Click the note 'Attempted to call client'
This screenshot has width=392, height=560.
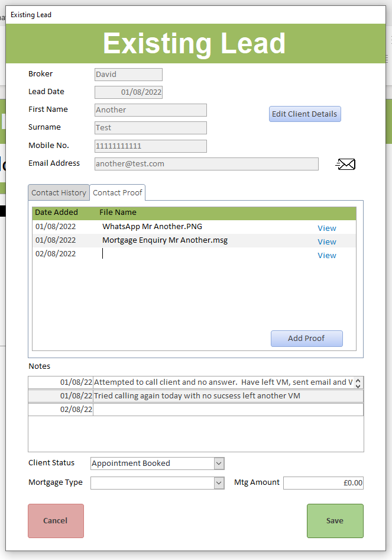point(222,382)
